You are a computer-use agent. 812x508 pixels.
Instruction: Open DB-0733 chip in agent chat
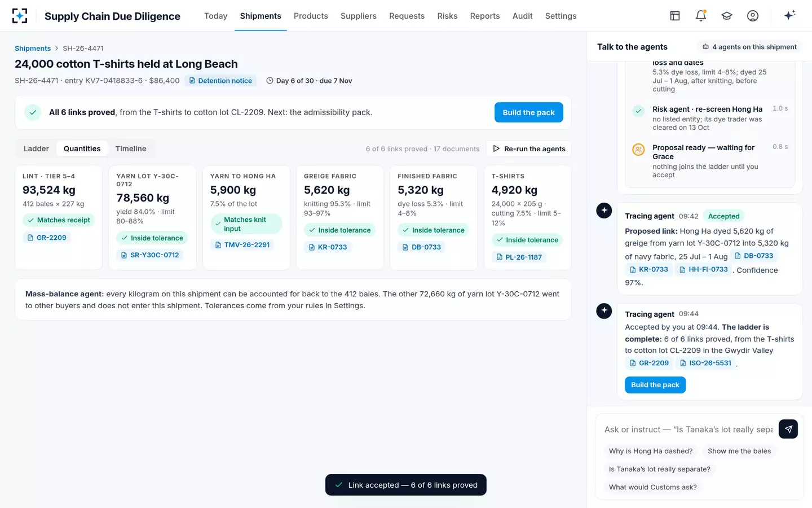click(754, 256)
